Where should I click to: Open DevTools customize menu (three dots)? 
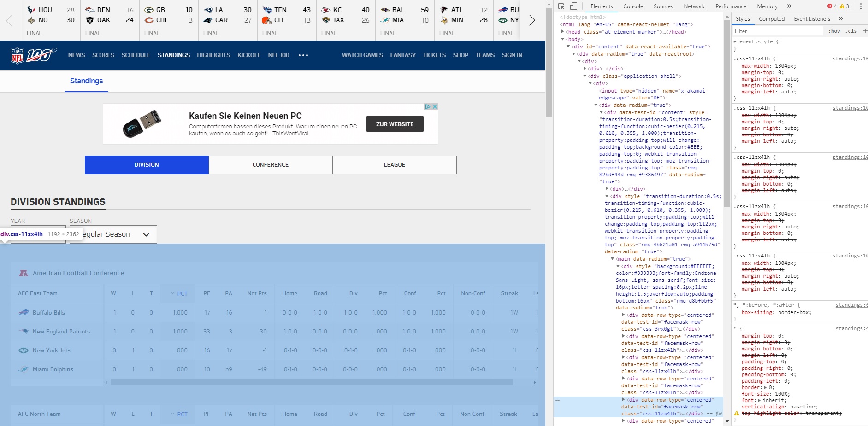861,6
